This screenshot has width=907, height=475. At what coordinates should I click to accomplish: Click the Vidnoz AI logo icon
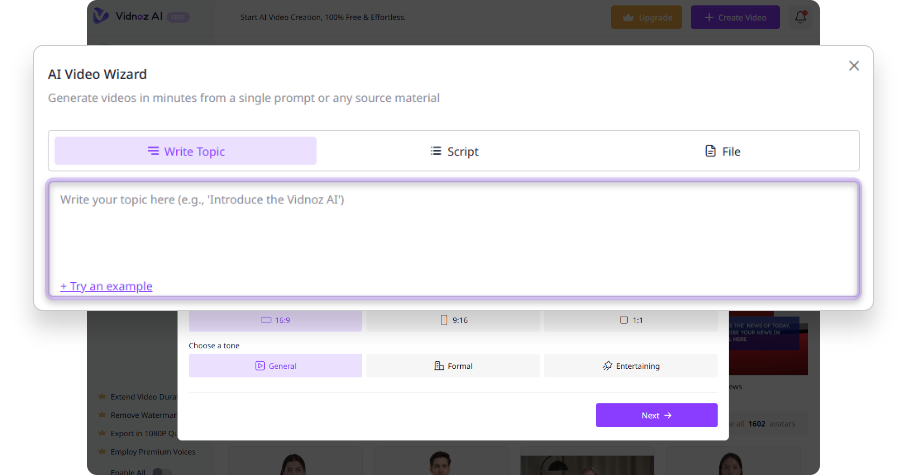coord(101,16)
